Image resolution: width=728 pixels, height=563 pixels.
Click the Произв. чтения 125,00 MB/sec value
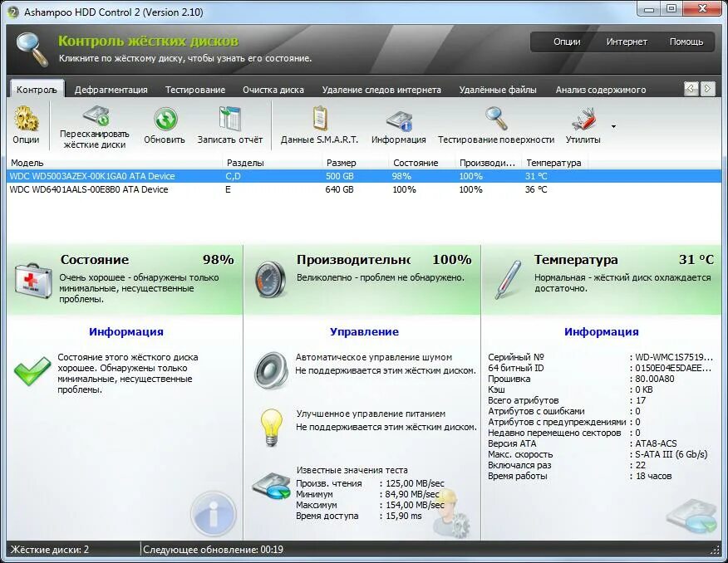(415, 483)
